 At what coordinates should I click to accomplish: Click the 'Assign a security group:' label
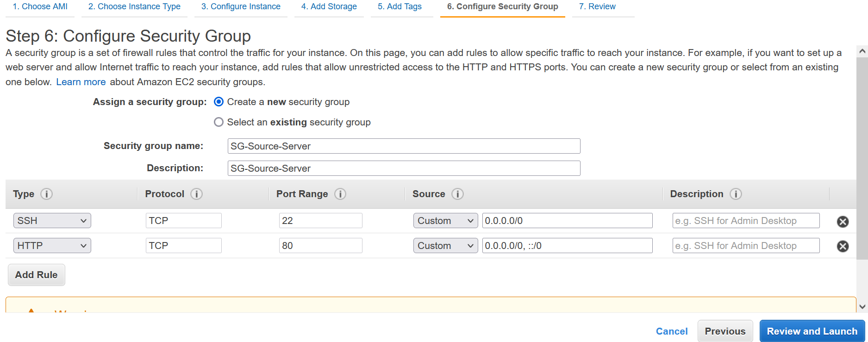pos(150,102)
